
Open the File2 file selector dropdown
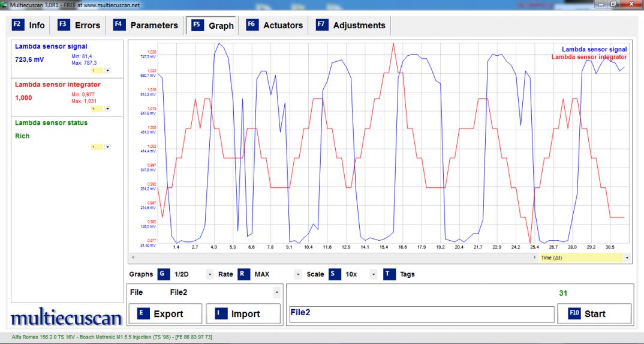276,293
